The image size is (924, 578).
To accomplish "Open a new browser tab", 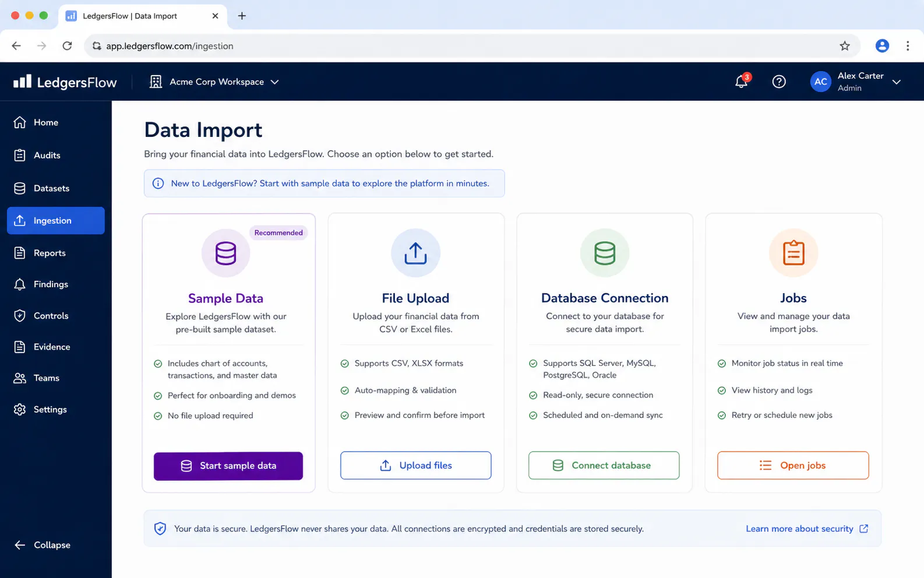I will coord(242,16).
